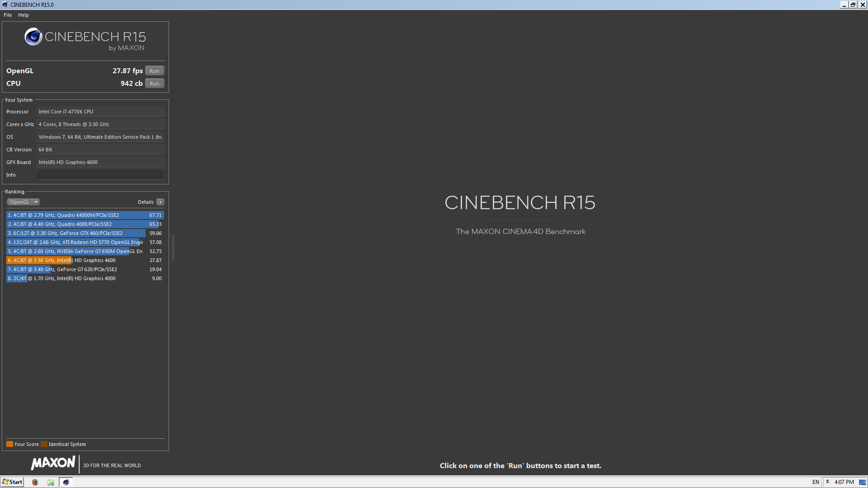Select ranking entry 5 GeForce GT 650M
This screenshot has width=868, height=488.
point(85,251)
